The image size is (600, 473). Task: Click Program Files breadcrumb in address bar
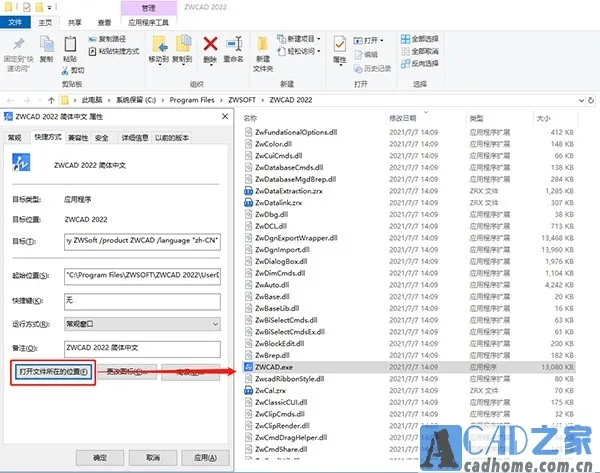pos(192,100)
